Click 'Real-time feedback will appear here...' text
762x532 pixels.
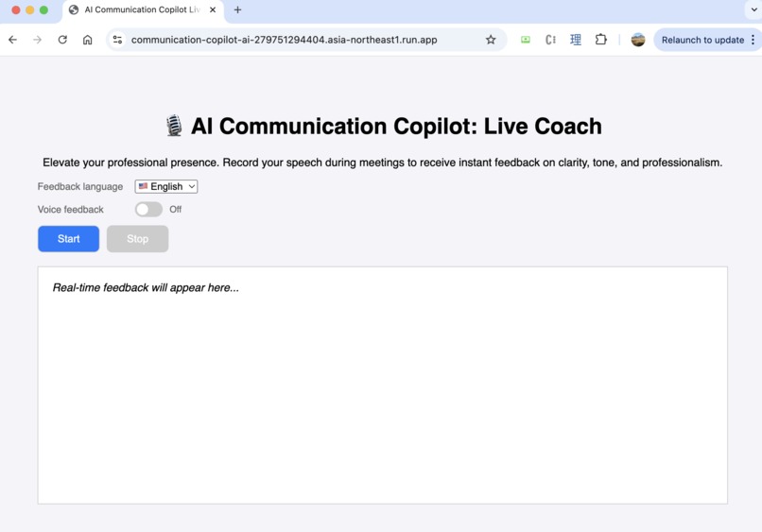click(x=146, y=287)
